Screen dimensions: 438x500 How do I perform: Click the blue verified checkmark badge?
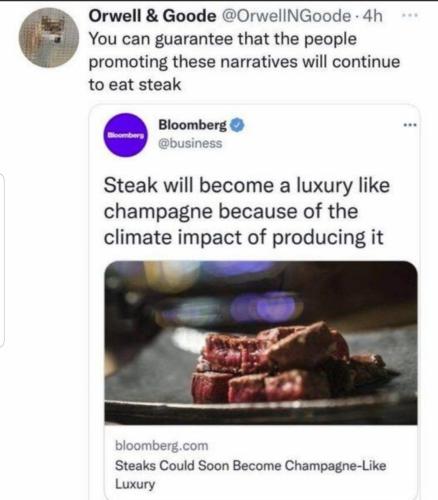click(x=238, y=126)
